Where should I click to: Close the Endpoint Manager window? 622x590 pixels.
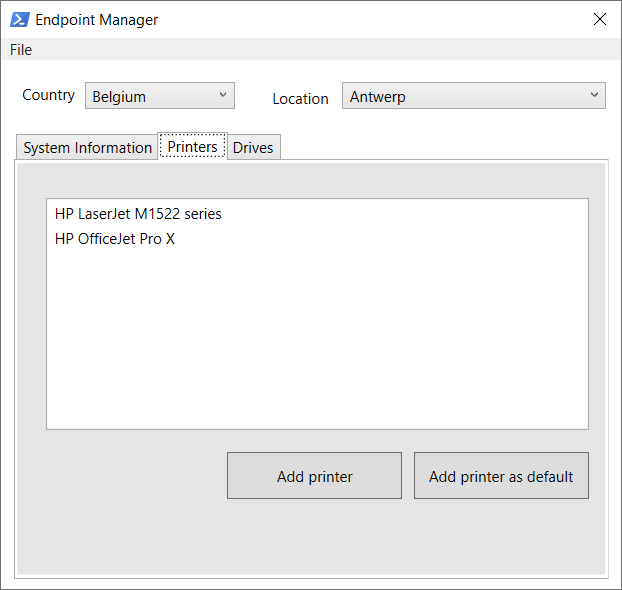pyautogui.click(x=599, y=19)
